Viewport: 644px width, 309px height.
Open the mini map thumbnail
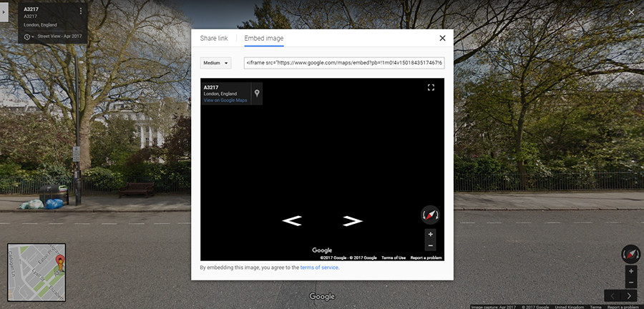click(x=36, y=273)
